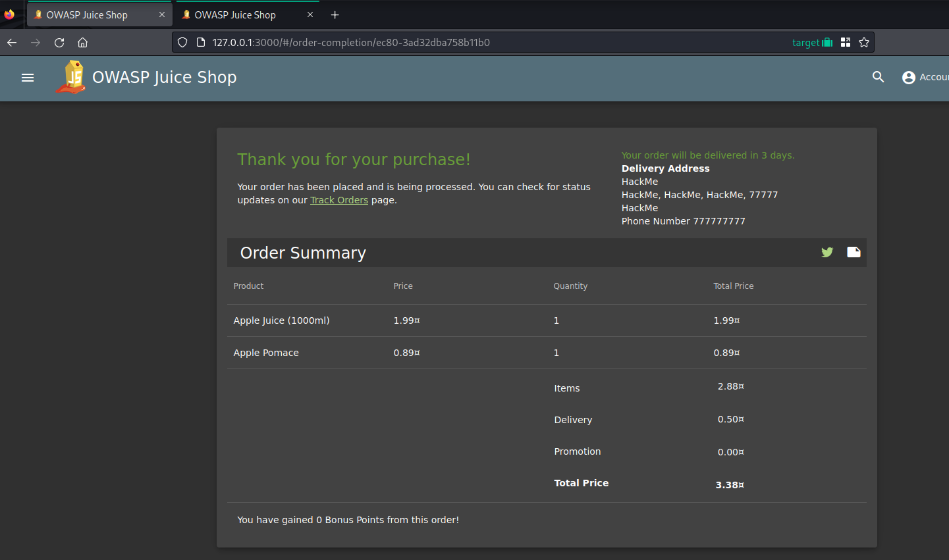Focus the URL address bar
Image resolution: width=949 pixels, height=560 pixels.
tap(461, 42)
